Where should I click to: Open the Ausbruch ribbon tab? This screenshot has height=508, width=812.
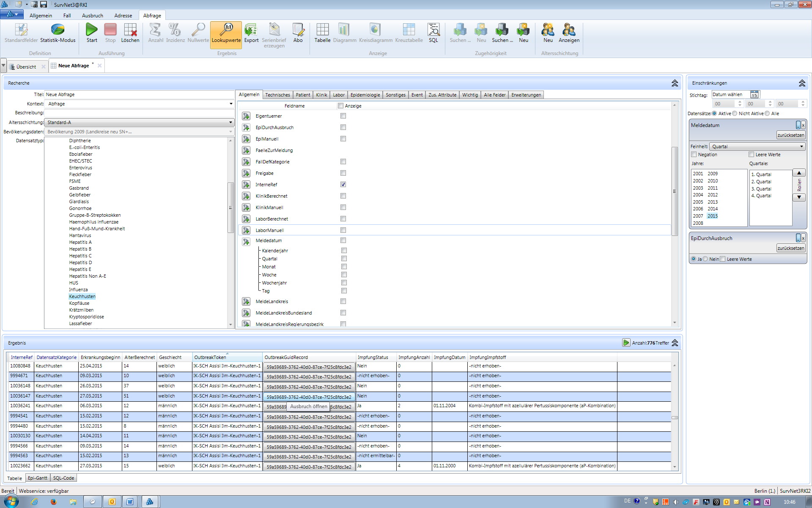point(92,16)
